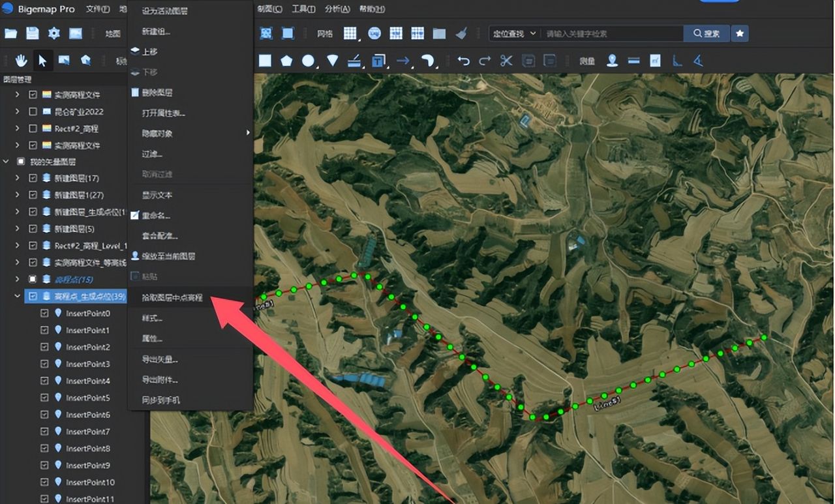Image resolution: width=835 pixels, height=504 pixels.
Task: Click the broom clear icon
Action: point(461,33)
